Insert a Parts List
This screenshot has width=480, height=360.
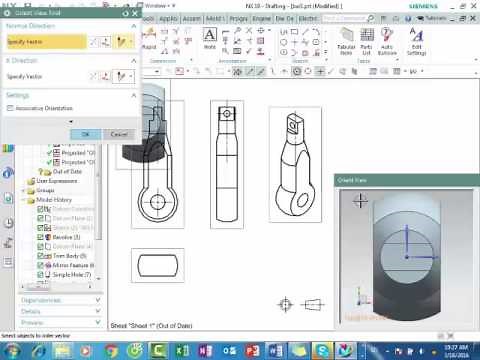coord(366,41)
